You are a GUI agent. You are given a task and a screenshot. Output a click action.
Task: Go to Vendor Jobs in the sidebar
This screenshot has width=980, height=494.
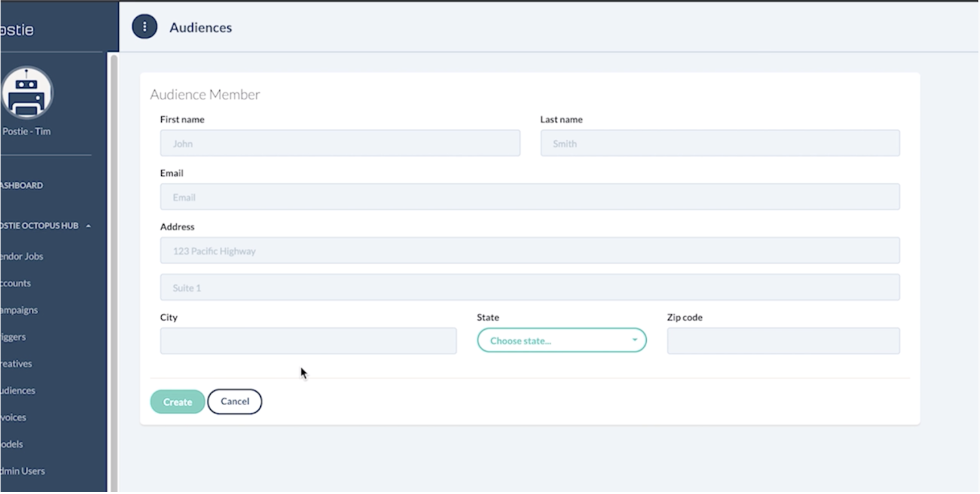coord(22,256)
